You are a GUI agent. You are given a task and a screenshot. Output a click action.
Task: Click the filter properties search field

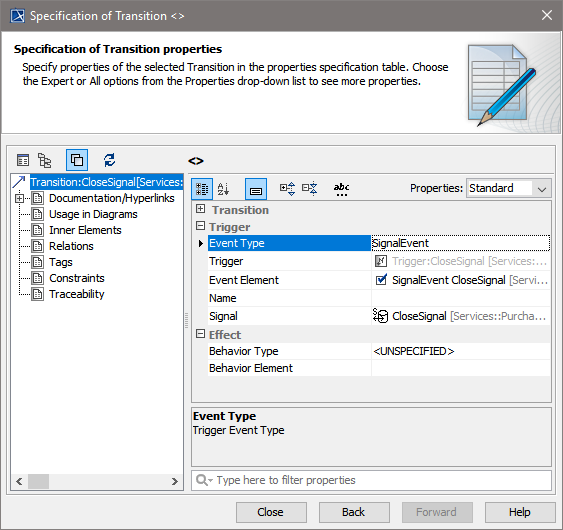pyautogui.click(x=372, y=480)
